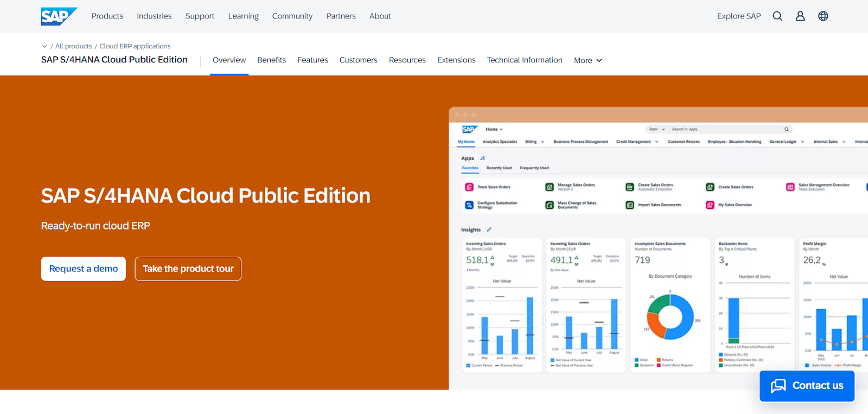Open the Support menu
This screenshot has width=868, height=414.
(200, 16)
